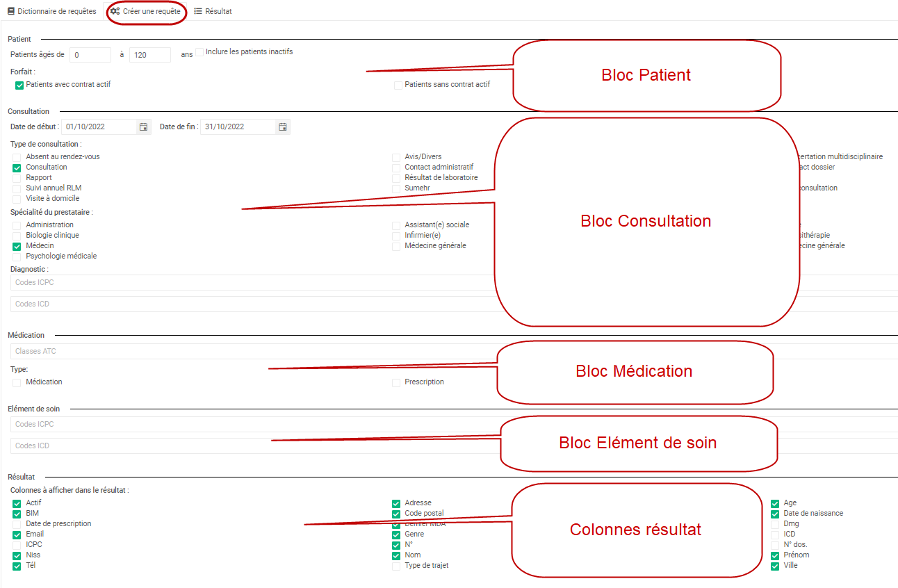Enable Inclure les patients inactifs checkbox
The image size is (898, 588).
click(x=199, y=52)
